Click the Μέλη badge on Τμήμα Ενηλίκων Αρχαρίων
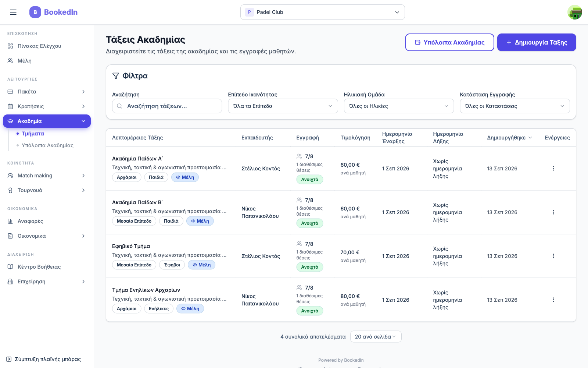This screenshot has height=368, width=588. (x=190, y=309)
